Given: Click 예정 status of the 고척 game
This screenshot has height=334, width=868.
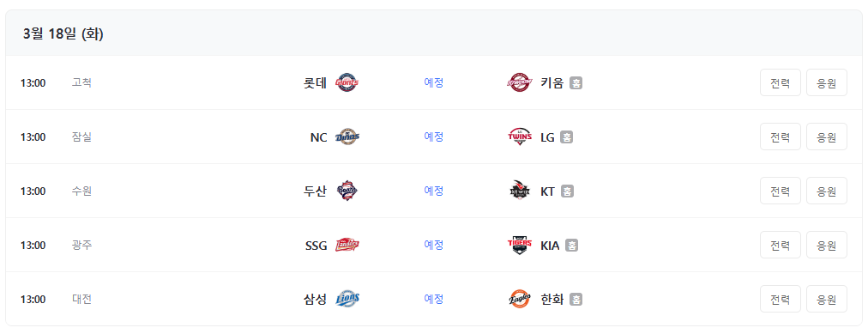Looking at the screenshot, I should (x=434, y=82).
